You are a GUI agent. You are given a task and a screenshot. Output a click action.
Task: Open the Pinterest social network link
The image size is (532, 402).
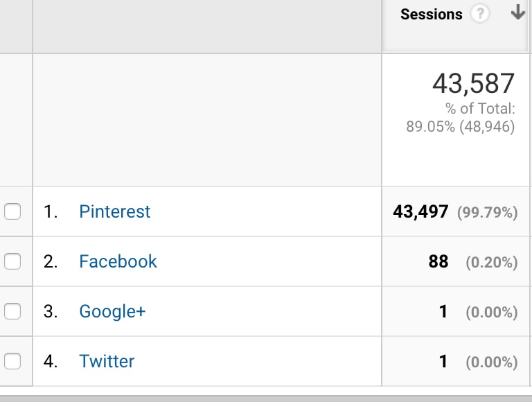115,212
